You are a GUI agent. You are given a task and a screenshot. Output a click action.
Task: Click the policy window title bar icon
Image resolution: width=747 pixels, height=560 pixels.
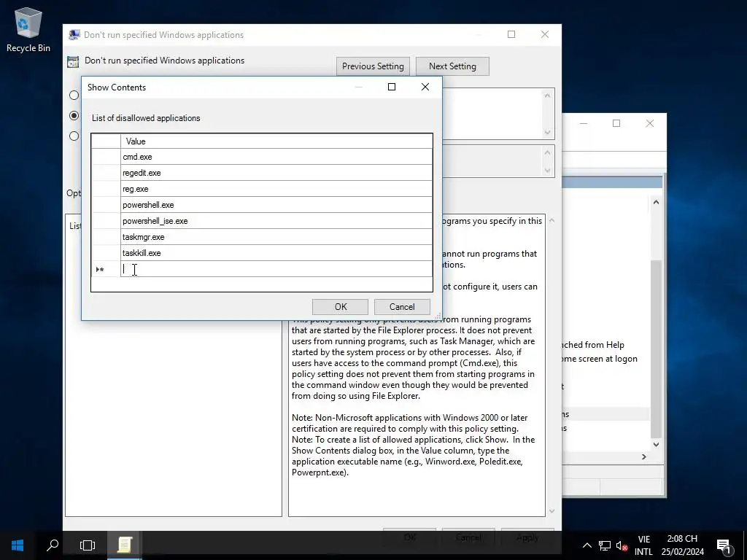pos(74,35)
